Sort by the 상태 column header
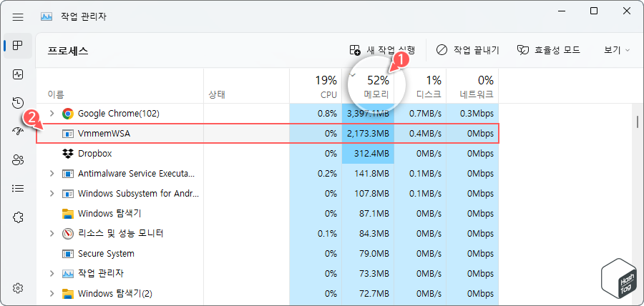Screen dimensions: 644x306 point(246,86)
